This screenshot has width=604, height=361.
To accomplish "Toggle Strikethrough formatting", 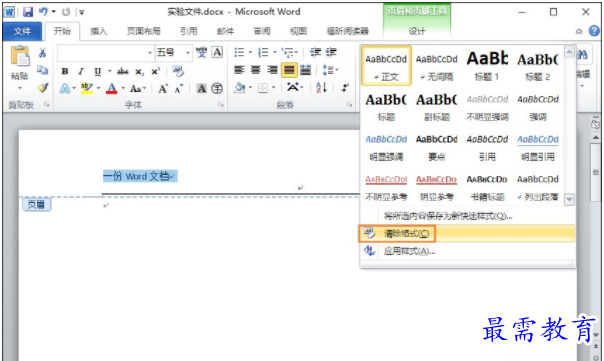I will point(122,71).
